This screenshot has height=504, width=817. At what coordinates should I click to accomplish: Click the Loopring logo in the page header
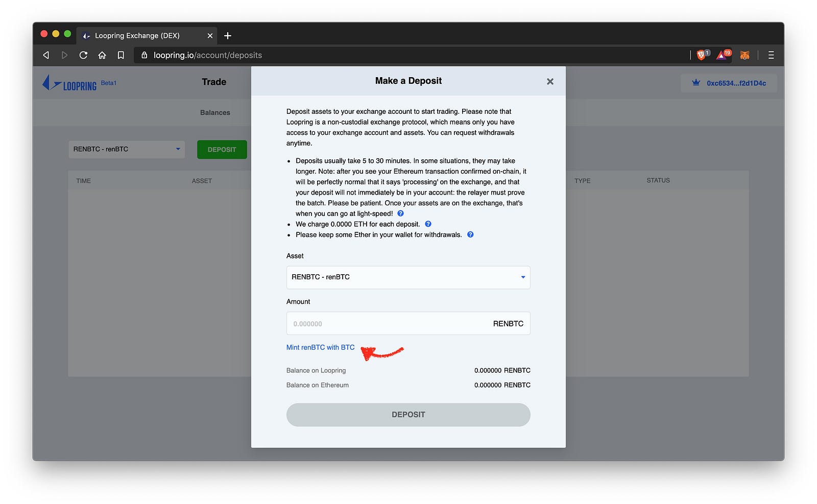(69, 83)
